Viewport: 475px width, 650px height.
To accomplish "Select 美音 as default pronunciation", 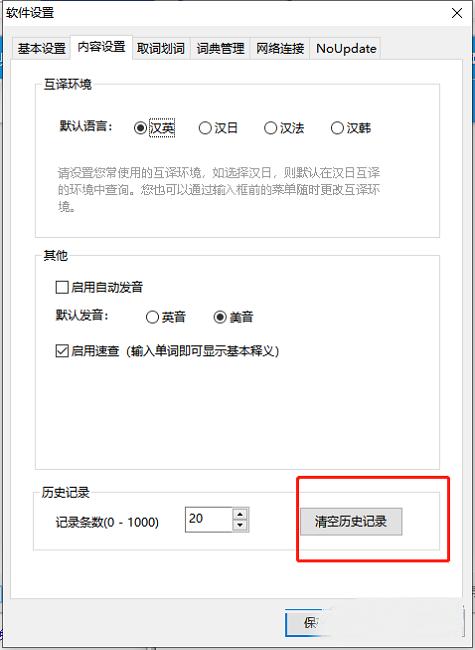I will 233,317.
